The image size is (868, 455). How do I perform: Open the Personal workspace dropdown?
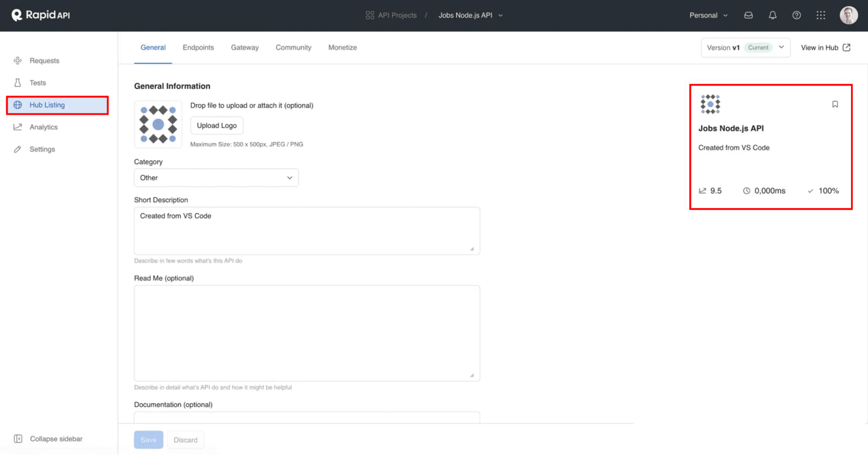click(x=709, y=15)
